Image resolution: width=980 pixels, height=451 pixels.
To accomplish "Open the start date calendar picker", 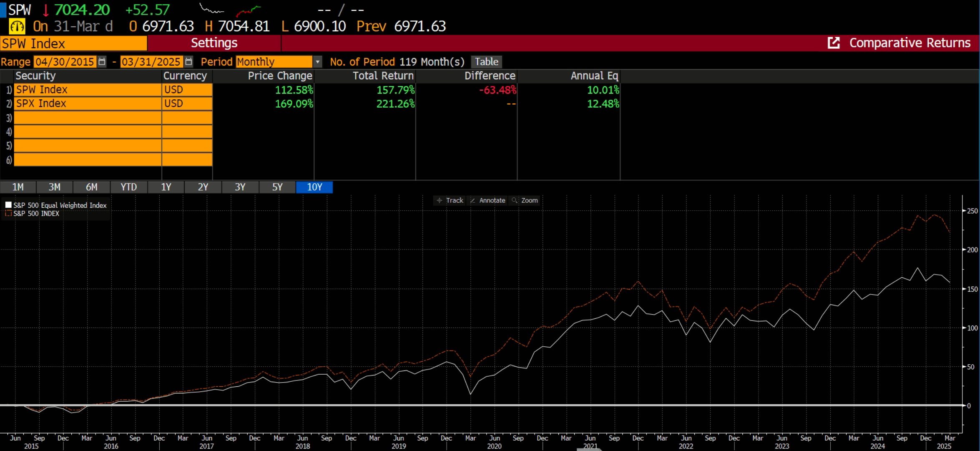I will [102, 62].
